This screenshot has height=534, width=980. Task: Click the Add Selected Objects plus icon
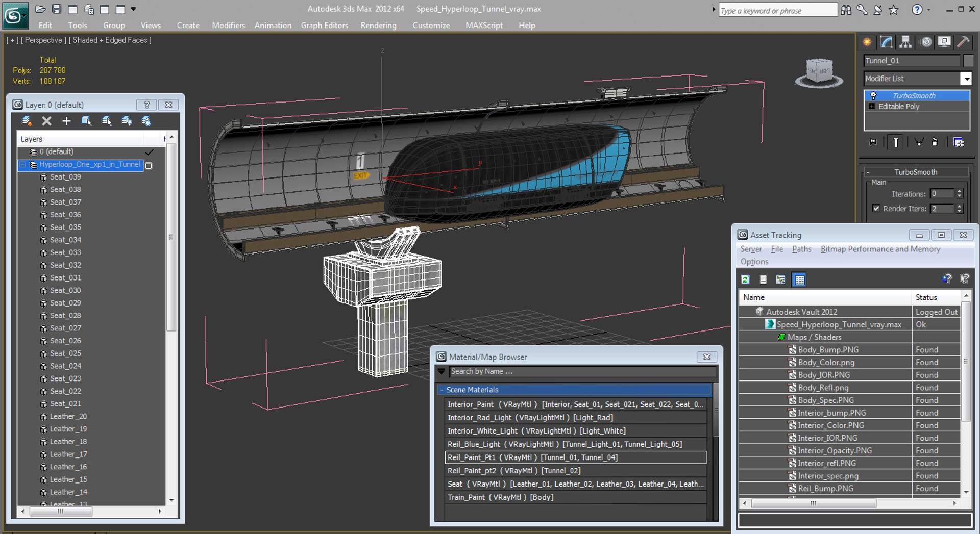[66, 121]
